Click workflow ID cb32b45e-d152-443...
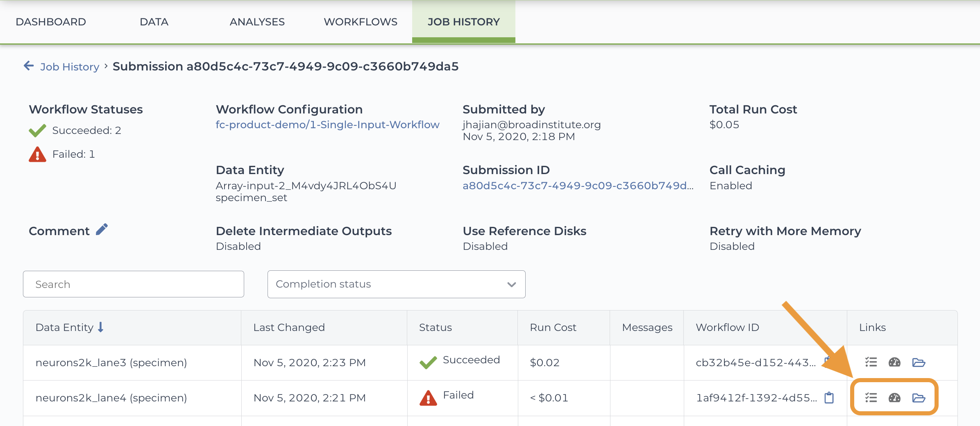The width and height of the screenshot is (980, 426). click(755, 363)
